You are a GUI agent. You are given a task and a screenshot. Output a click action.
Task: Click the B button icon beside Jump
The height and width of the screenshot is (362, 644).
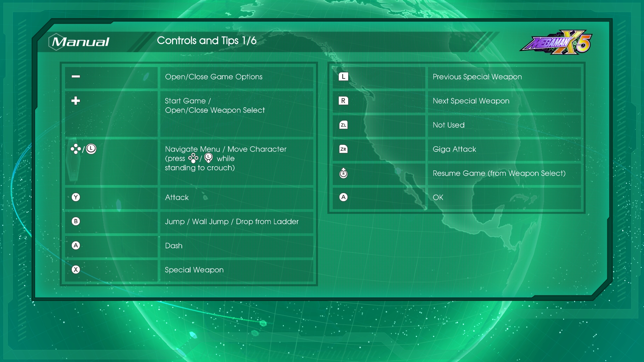[x=76, y=221]
